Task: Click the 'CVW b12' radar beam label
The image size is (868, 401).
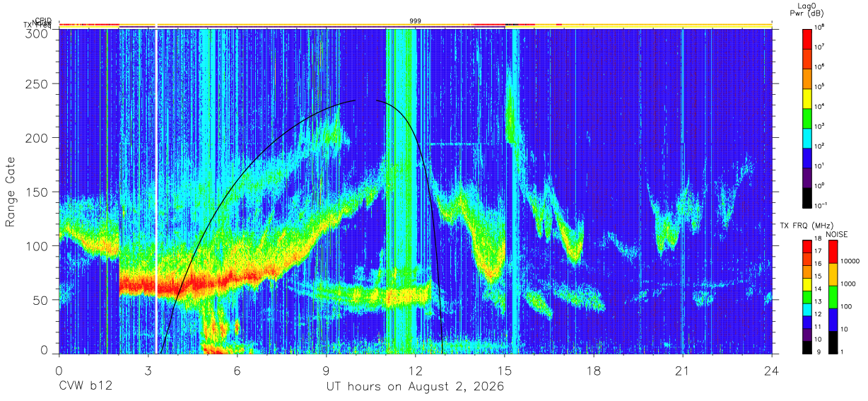Action: (86, 387)
